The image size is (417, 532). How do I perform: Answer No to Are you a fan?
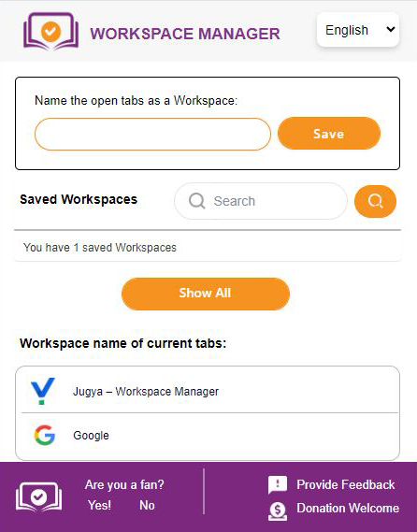coord(147,505)
